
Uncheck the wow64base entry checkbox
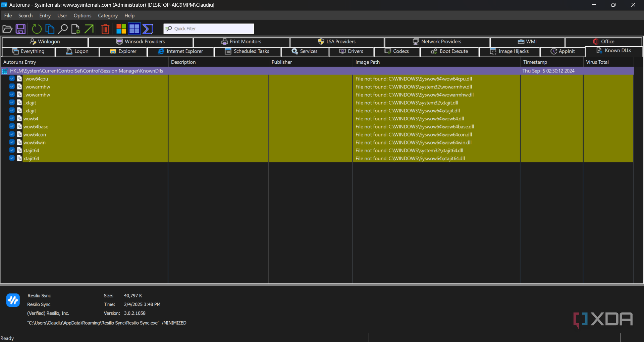tap(12, 126)
